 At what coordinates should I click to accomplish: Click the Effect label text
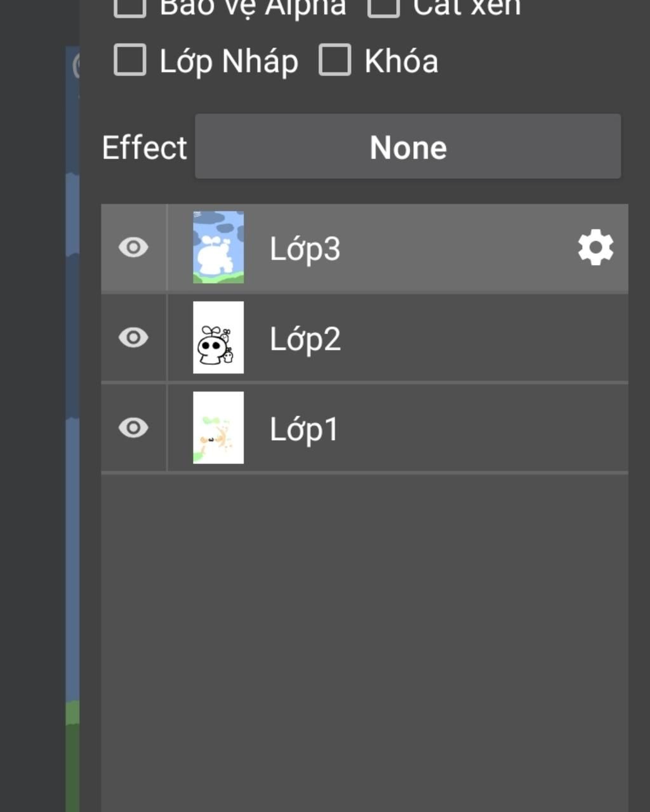(x=145, y=147)
